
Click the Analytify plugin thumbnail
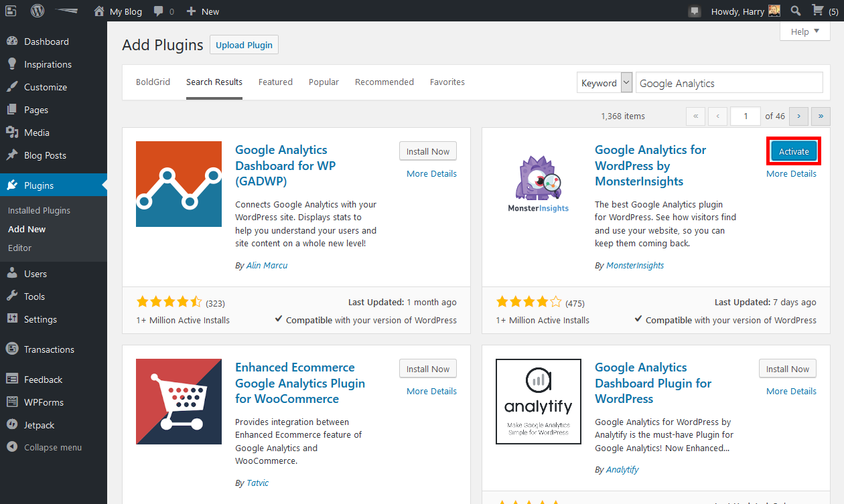click(x=539, y=402)
